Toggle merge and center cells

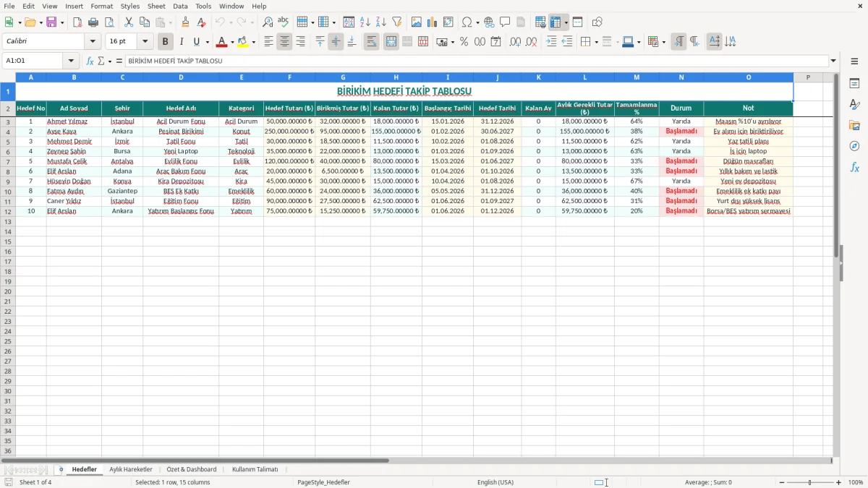tap(391, 42)
